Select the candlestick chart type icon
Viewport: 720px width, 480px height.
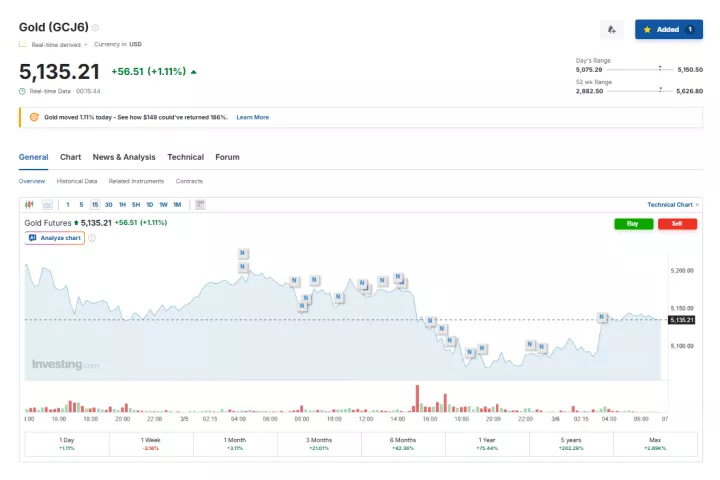coord(30,204)
